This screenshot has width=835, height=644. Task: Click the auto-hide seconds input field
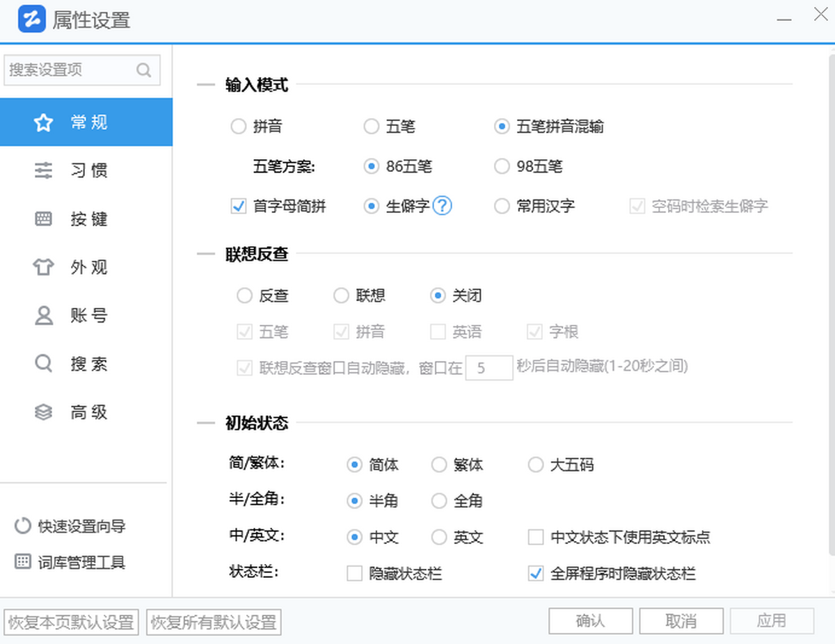(x=489, y=367)
